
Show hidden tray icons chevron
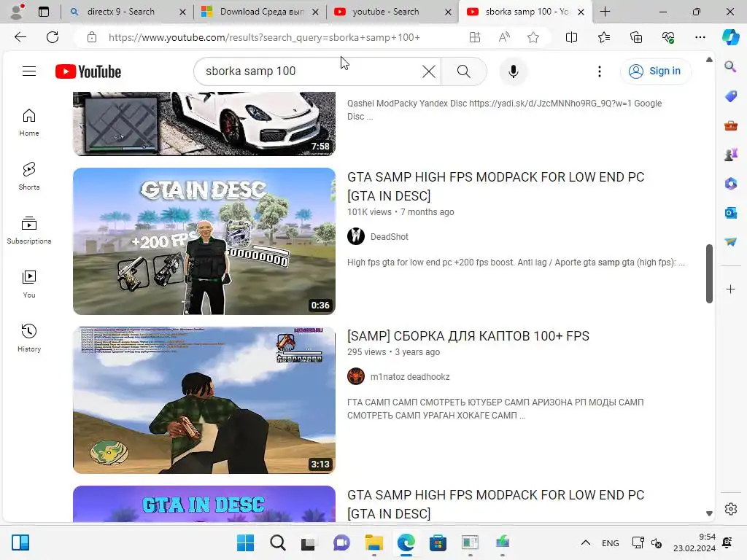pos(586,542)
